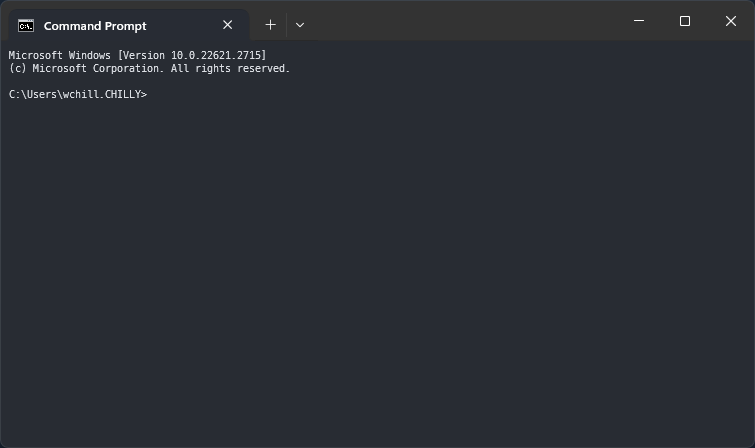
Task: Maximize the terminal window
Action: tap(685, 21)
